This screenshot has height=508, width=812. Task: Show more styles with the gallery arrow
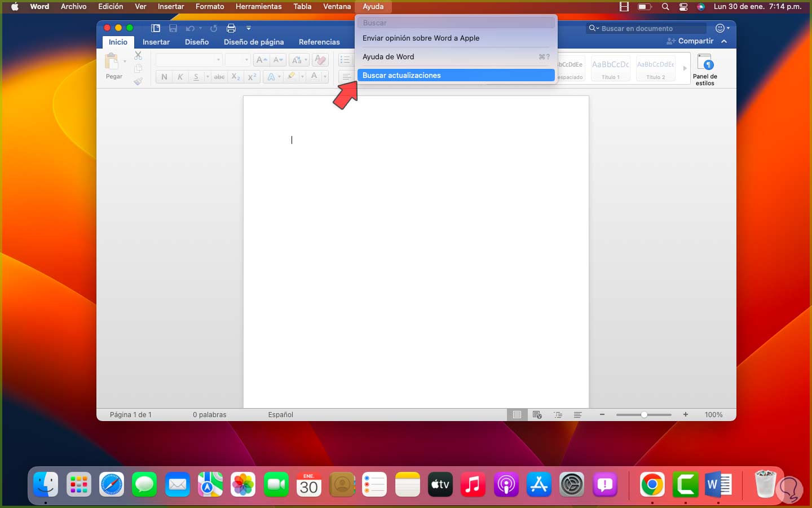point(685,68)
